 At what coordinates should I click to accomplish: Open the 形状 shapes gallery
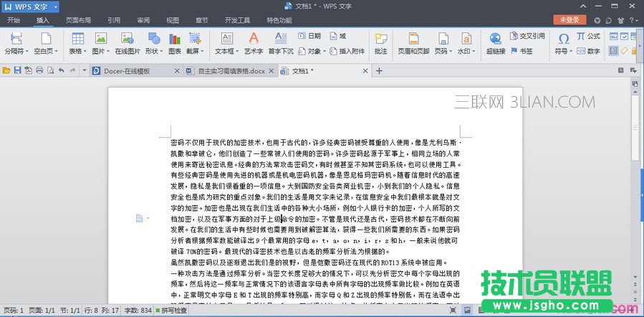click(154, 44)
